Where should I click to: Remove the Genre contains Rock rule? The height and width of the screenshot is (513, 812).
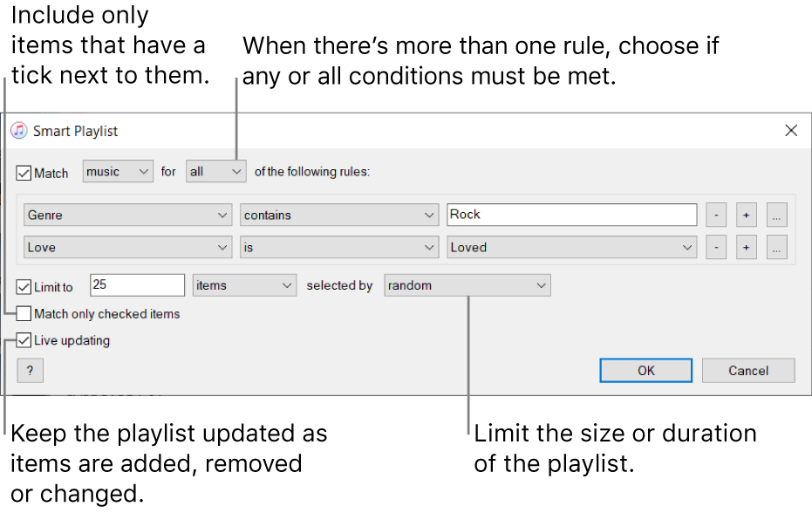tap(715, 215)
